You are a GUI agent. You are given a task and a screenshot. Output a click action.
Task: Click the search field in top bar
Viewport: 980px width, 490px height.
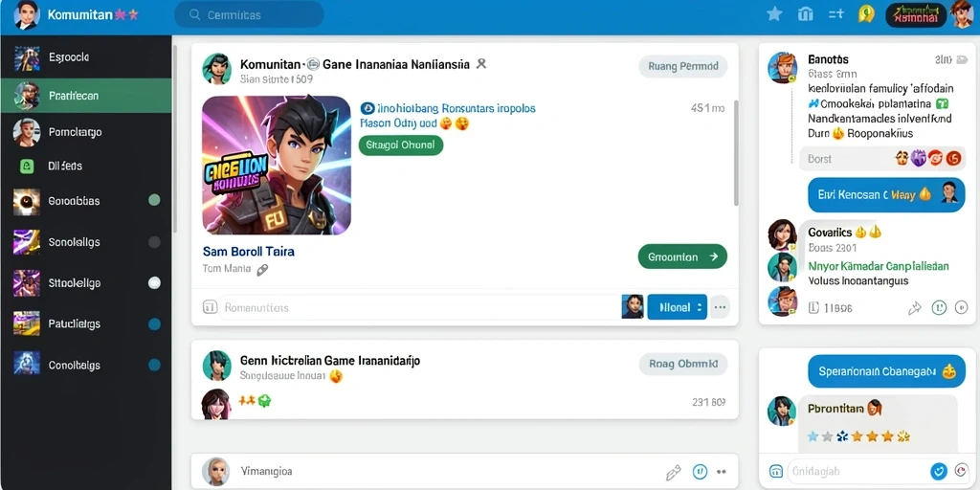pos(250,14)
